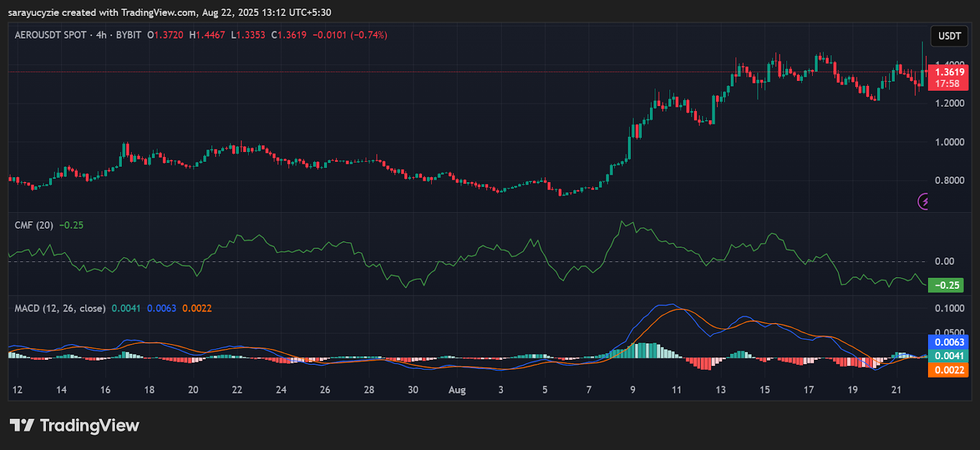Click the CMF 0.00 zero-line label

coord(944,261)
